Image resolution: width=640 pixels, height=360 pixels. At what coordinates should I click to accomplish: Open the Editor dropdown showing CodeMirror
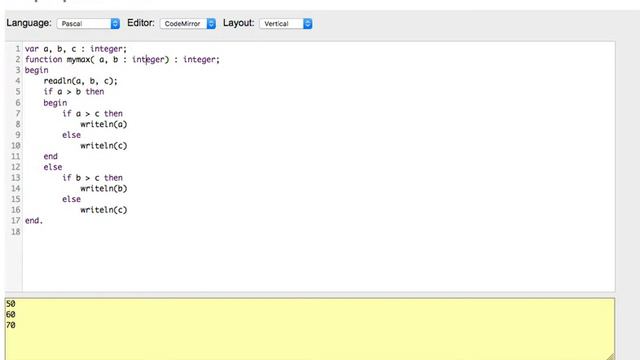click(x=188, y=24)
